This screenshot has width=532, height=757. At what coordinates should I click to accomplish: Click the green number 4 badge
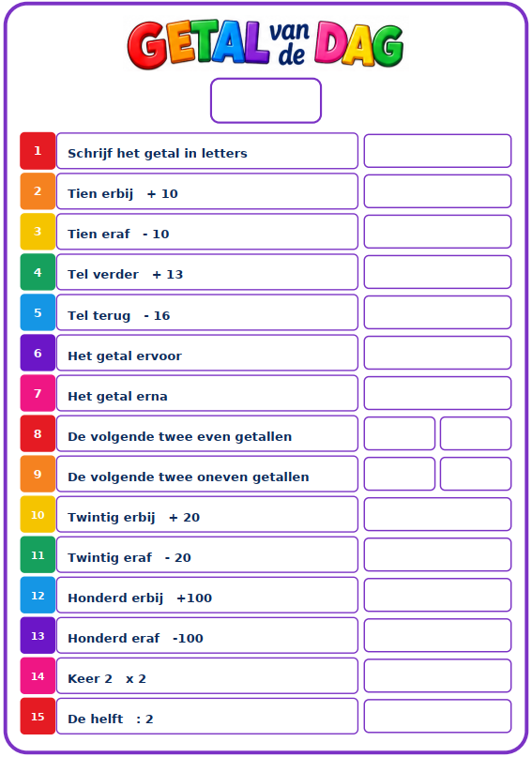[38, 272]
